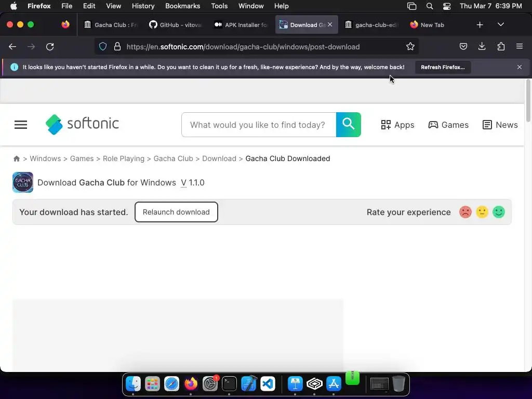Open the Gacha Club breadcrumb link

point(173,158)
